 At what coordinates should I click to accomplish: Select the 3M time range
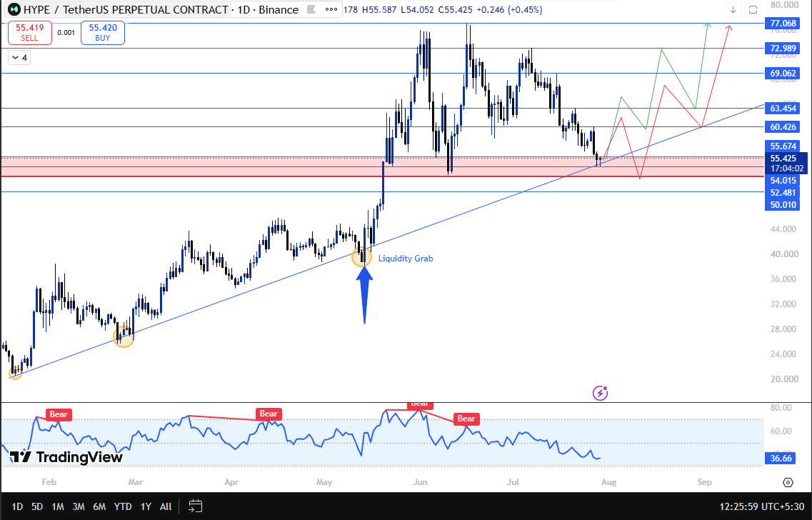[x=78, y=506]
